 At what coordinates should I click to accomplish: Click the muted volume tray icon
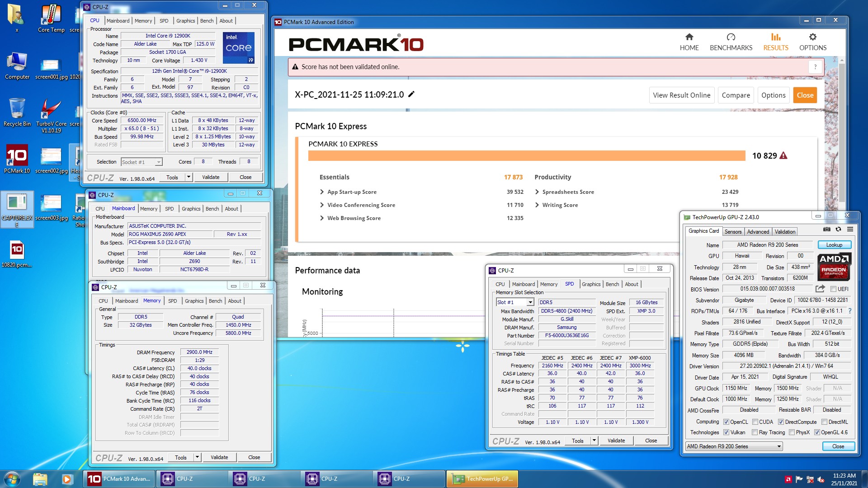click(821, 479)
